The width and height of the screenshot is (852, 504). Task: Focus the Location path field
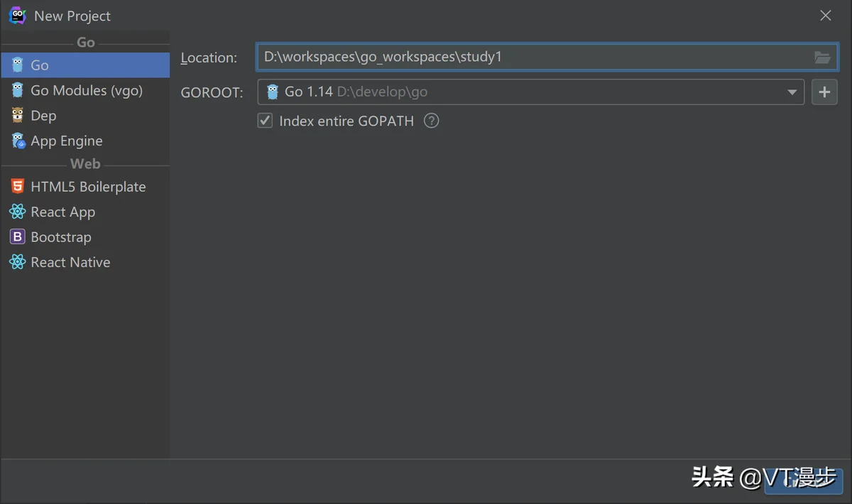point(547,57)
